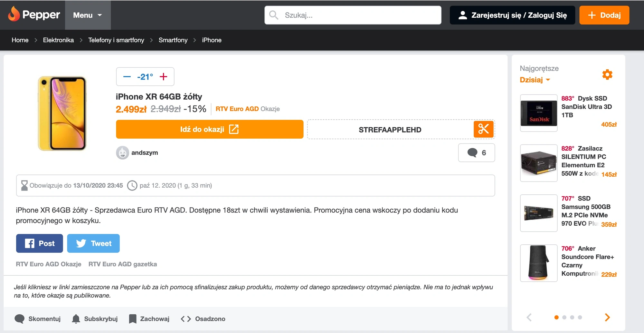Open the Elektronika breadcrumb item
This screenshot has width=644, height=333.
tap(58, 40)
